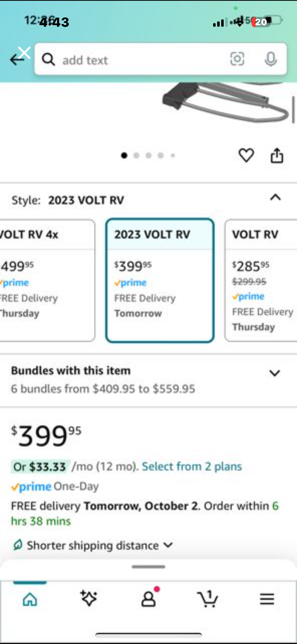Open the shopping cart
This screenshot has width=297, height=644.
(x=208, y=599)
